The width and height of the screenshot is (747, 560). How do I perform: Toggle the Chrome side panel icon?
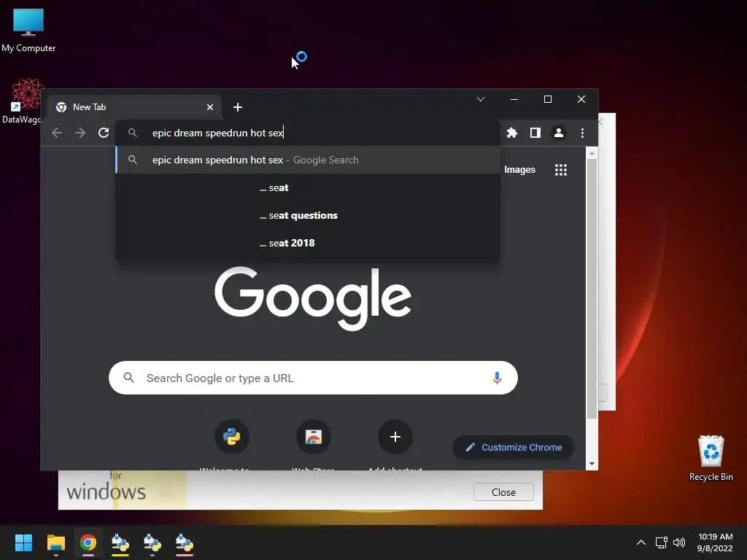(x=535, y=133)
